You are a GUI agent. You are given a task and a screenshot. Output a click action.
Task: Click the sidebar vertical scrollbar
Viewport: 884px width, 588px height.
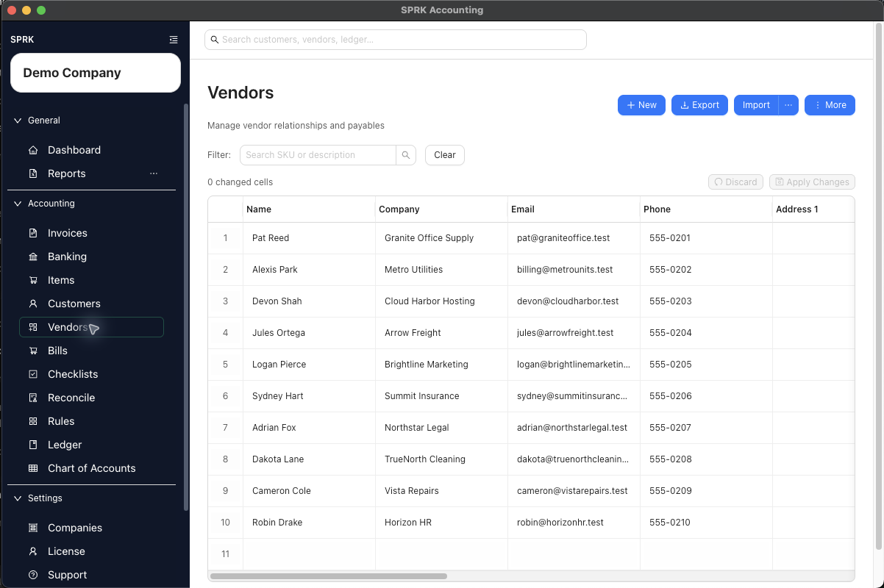click(x=186, y=307)
